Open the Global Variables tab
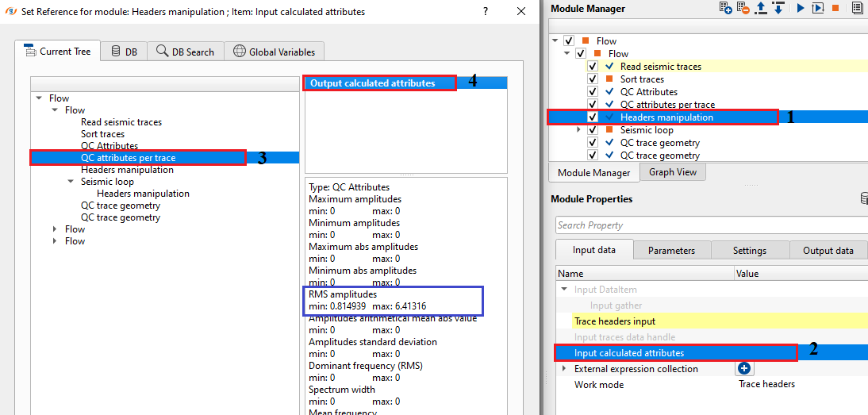 tap(274, 52)
